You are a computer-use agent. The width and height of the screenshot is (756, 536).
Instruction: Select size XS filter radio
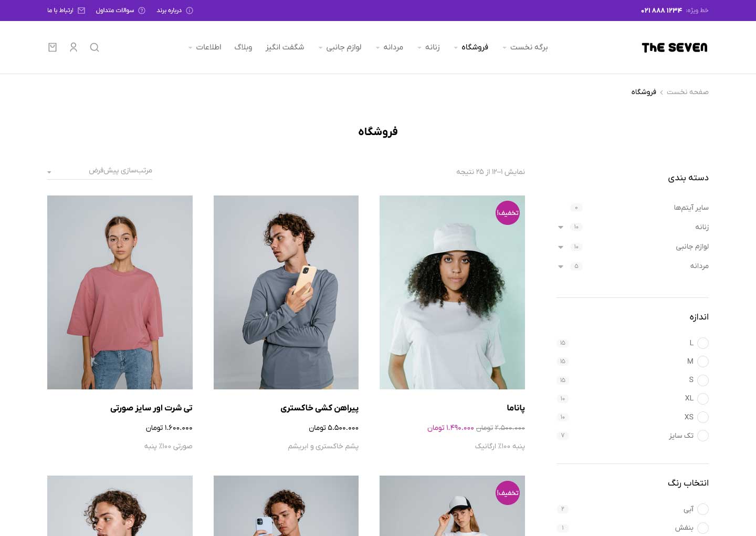tap(703, 417)
